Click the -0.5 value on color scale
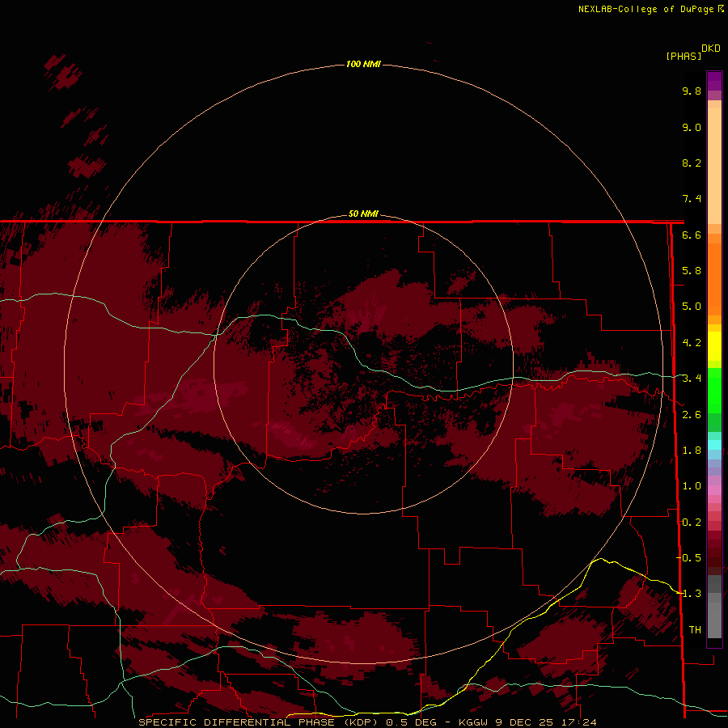The height and width of the screenshot is (728, 728). (x=688, y=558)
